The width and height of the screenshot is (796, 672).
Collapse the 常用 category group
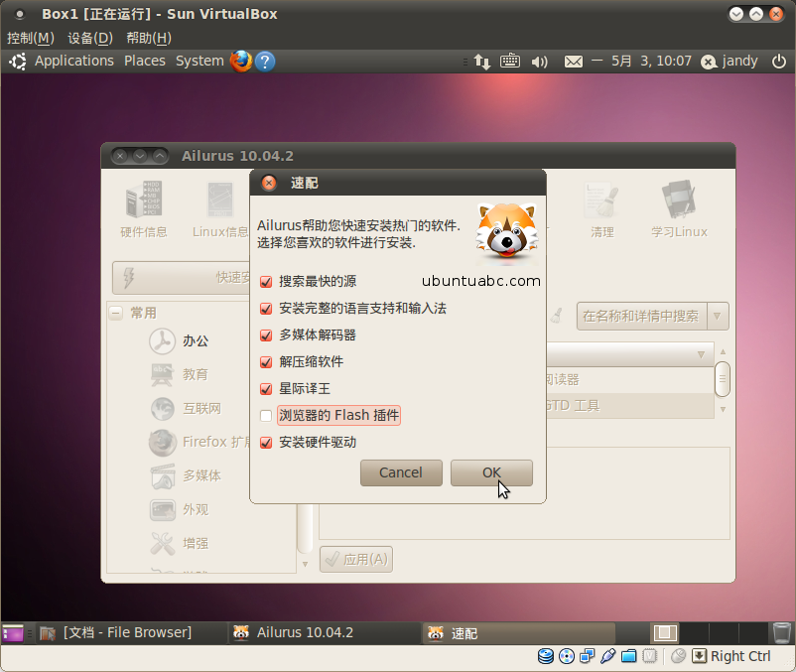(x=116, y=313)
